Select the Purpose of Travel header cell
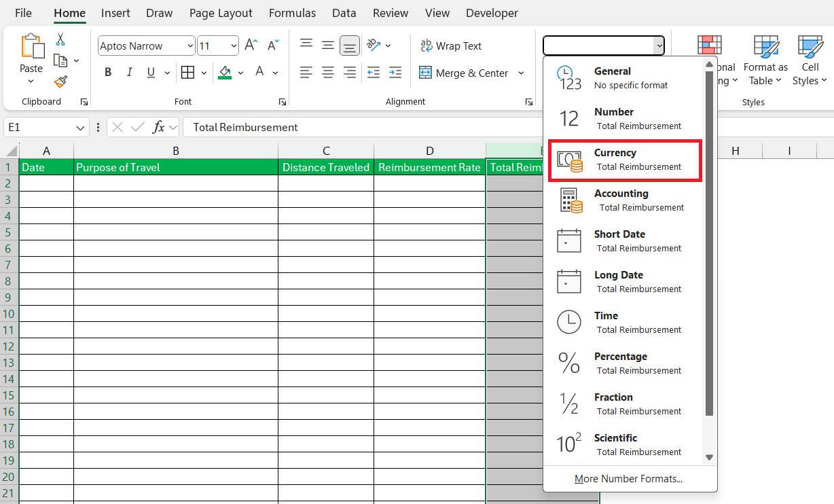 [x=176, y=167]
